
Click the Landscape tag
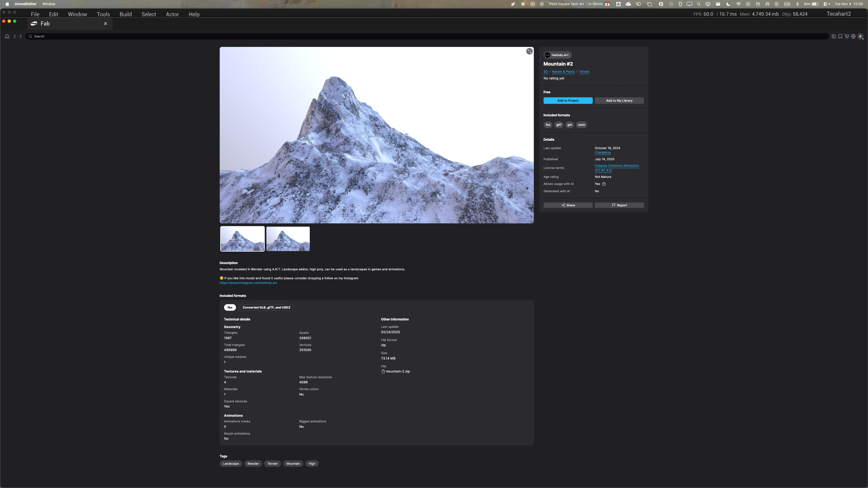(231, 464)
